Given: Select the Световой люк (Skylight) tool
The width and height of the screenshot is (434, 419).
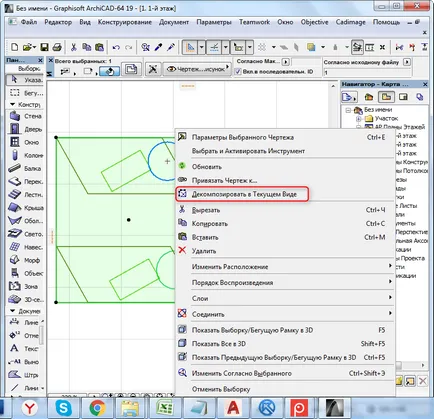Looking at the screenshot, I should click(x=25, y=234).
